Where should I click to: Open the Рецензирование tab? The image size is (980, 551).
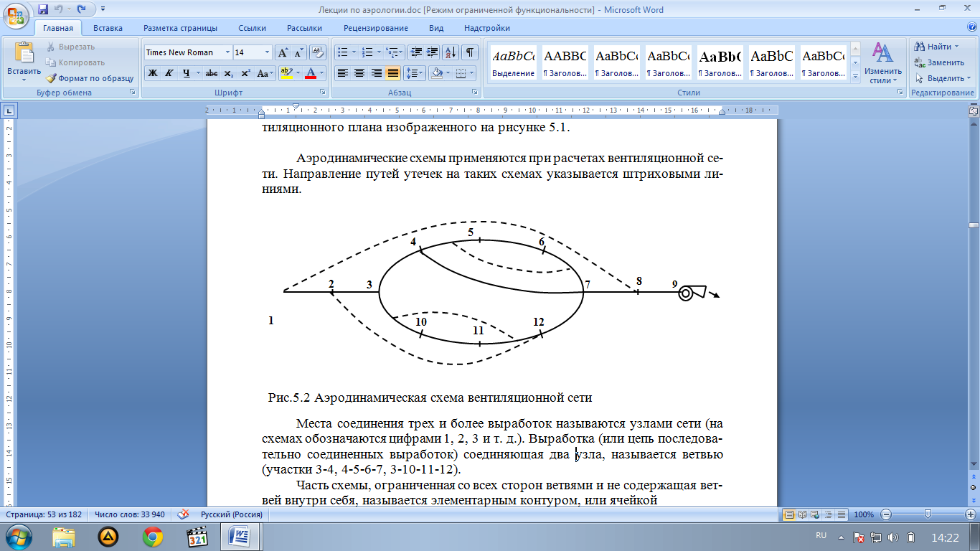pyautogui.click(x=376, y=28)
